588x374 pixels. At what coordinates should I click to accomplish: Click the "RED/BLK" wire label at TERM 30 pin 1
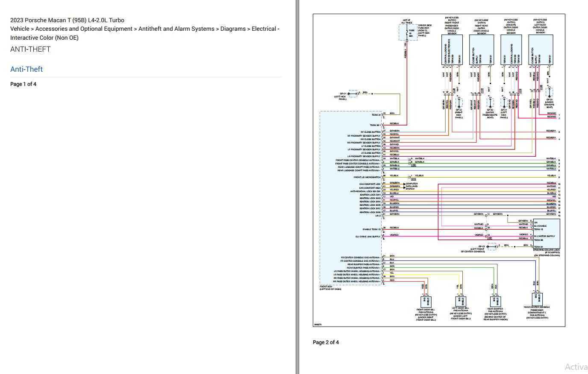[394, 123]
